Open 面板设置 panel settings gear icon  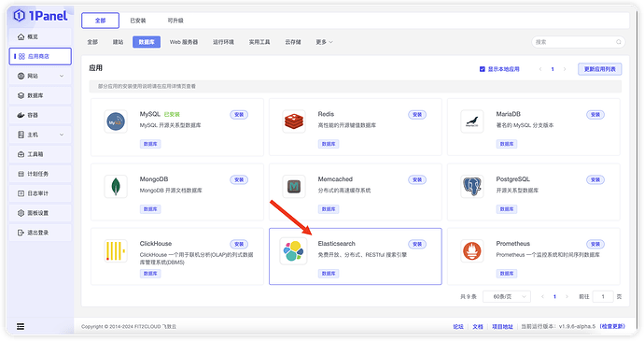(x=21, y=213)
